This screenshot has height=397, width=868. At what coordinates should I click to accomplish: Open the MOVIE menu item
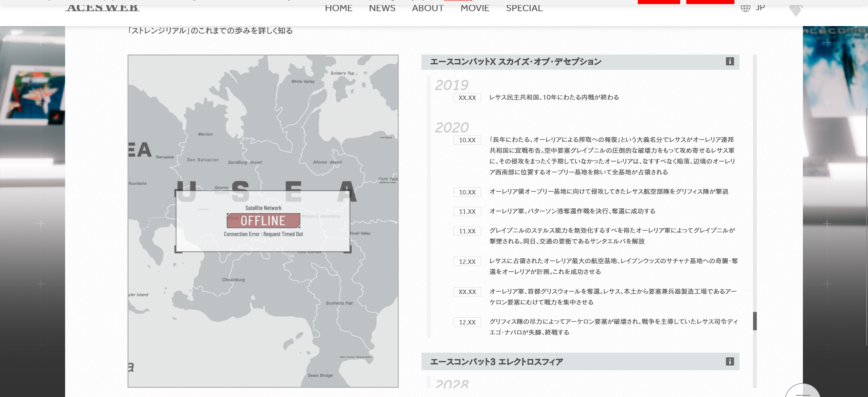[475, 8]
